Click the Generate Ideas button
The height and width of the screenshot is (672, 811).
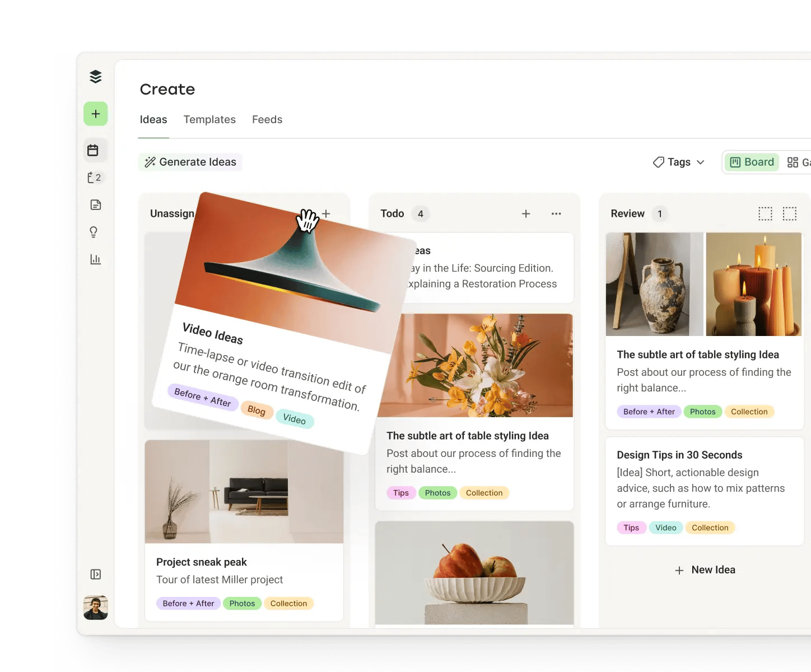[190, 162]
